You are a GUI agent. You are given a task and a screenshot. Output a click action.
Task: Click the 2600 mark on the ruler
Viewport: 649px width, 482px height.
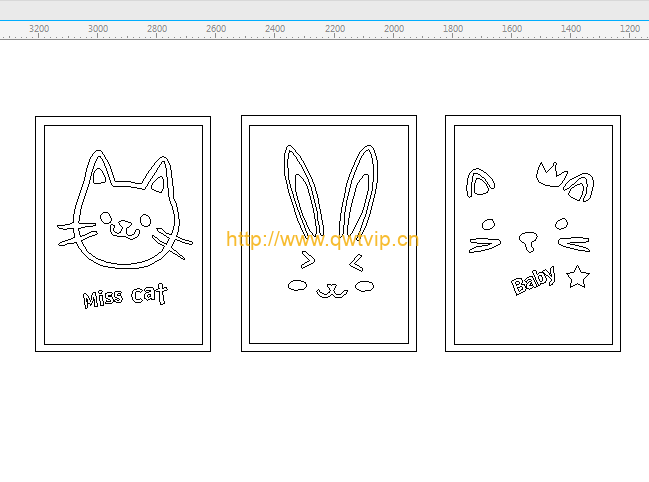216,29
